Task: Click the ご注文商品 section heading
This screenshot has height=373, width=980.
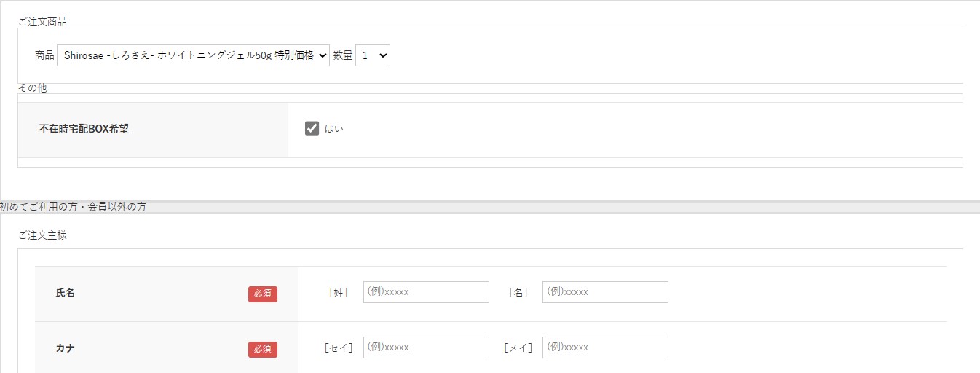Action: click(42, 22)
